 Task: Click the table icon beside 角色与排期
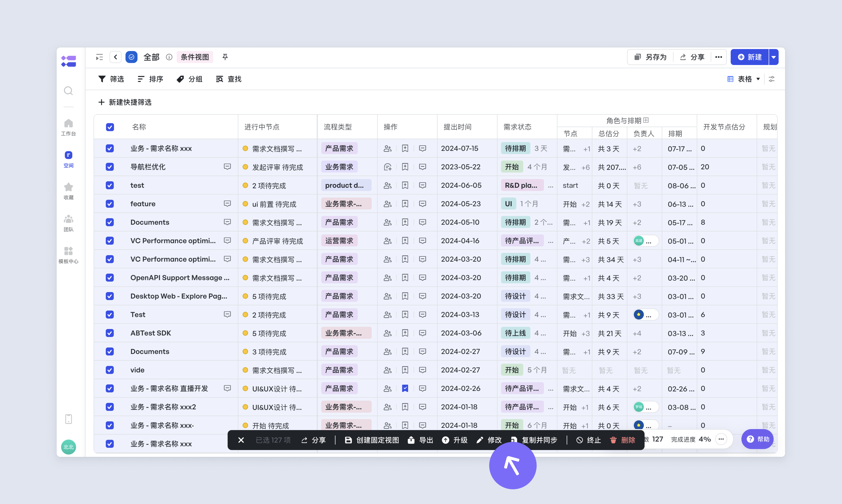pyautogui.click(x=646, y=120)
